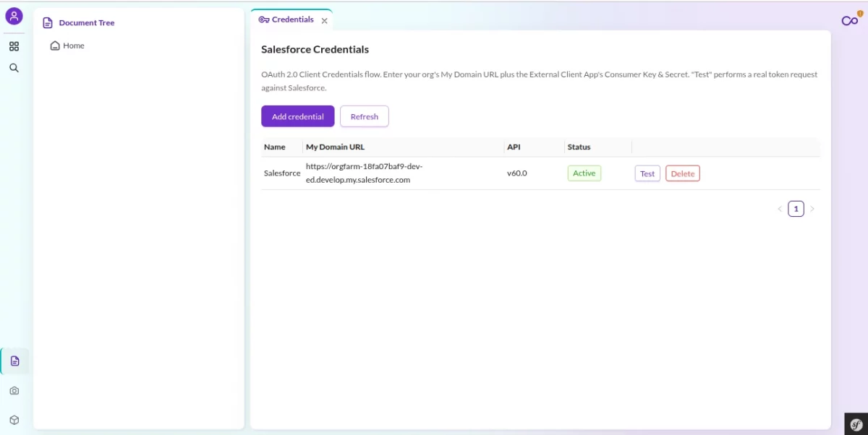Close the Credentials tab
Image resolution: width=868 pixels, height=435 pixels.
click(324, 21)
